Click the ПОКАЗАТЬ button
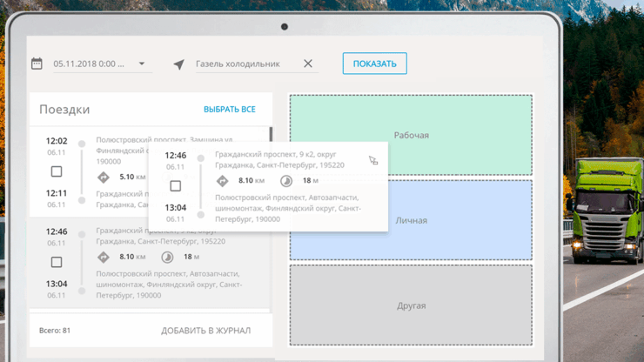The height and width of the screenshot is (362, 644). [375, 64]
